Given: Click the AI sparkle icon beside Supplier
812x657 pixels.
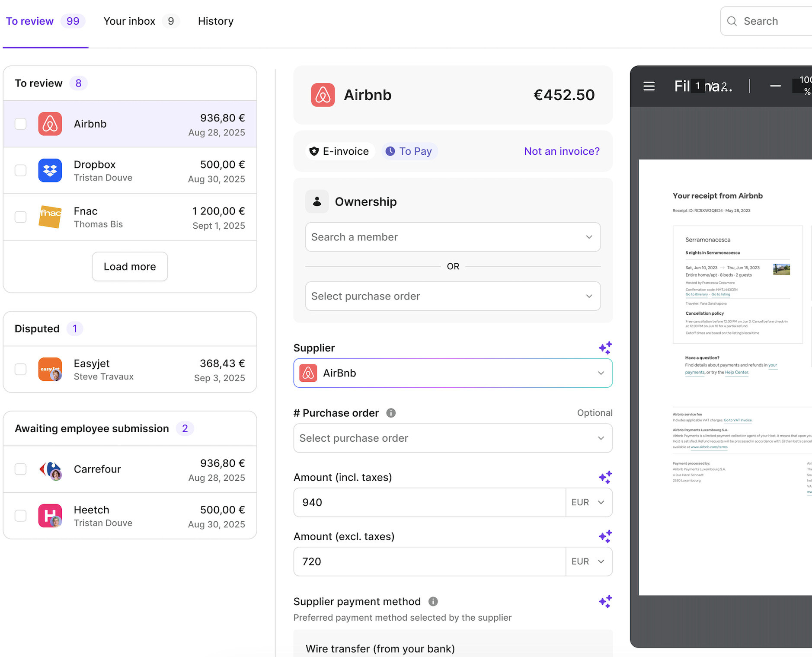Looking at the screenshot, I should (x=605, y=348).
